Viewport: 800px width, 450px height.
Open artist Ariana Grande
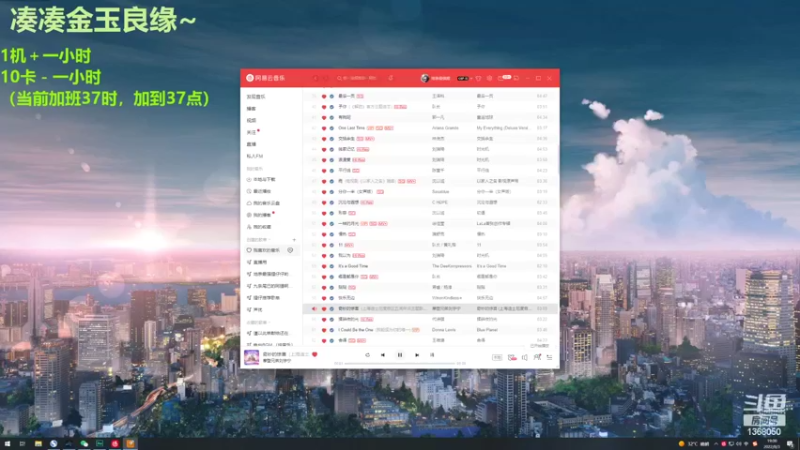pyautogui.click(x=445, y=128)
